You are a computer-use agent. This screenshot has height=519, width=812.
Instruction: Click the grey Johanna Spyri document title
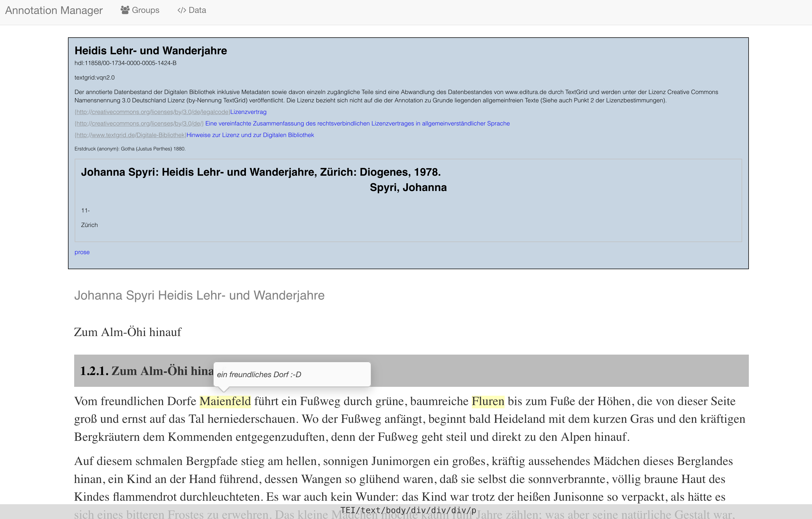tap(199, 295)
